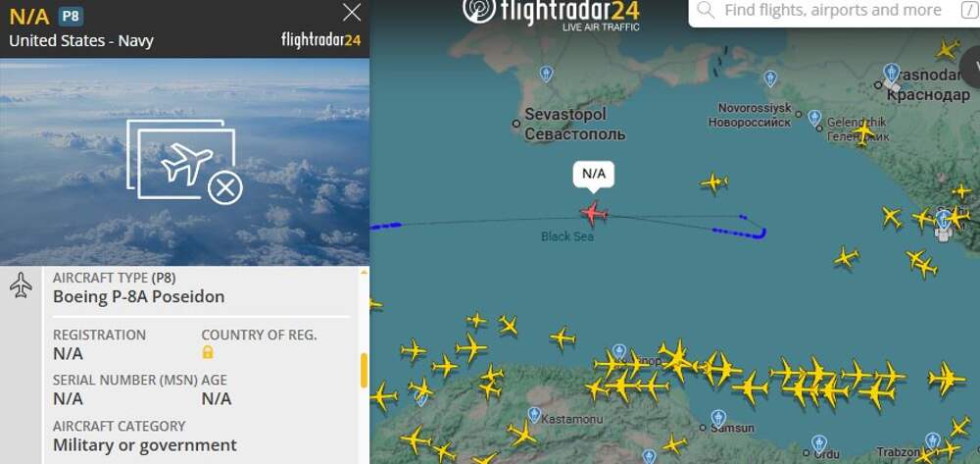Click the locked Country of Reg padlock

(x=208, y=353)
